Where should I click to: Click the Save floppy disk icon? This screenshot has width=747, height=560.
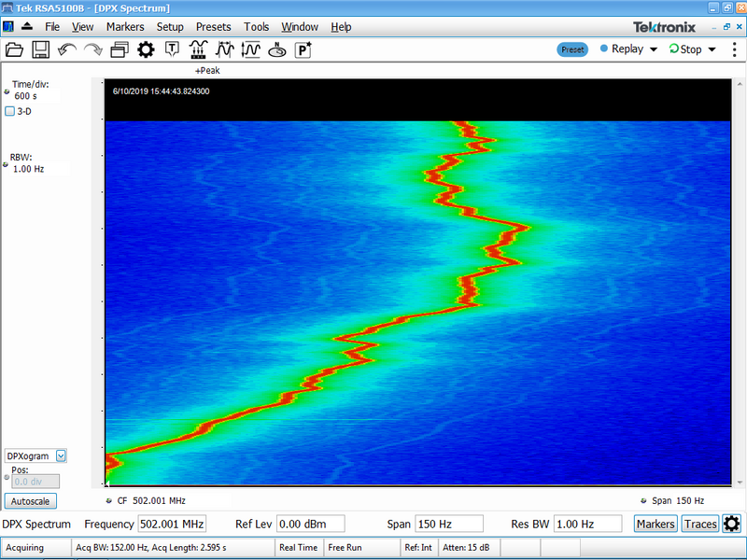pos(40,49)
